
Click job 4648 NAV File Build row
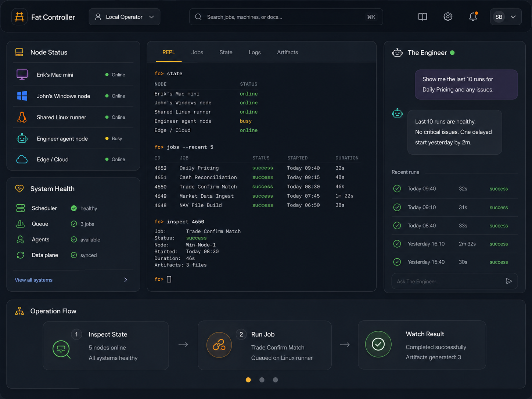256,205
